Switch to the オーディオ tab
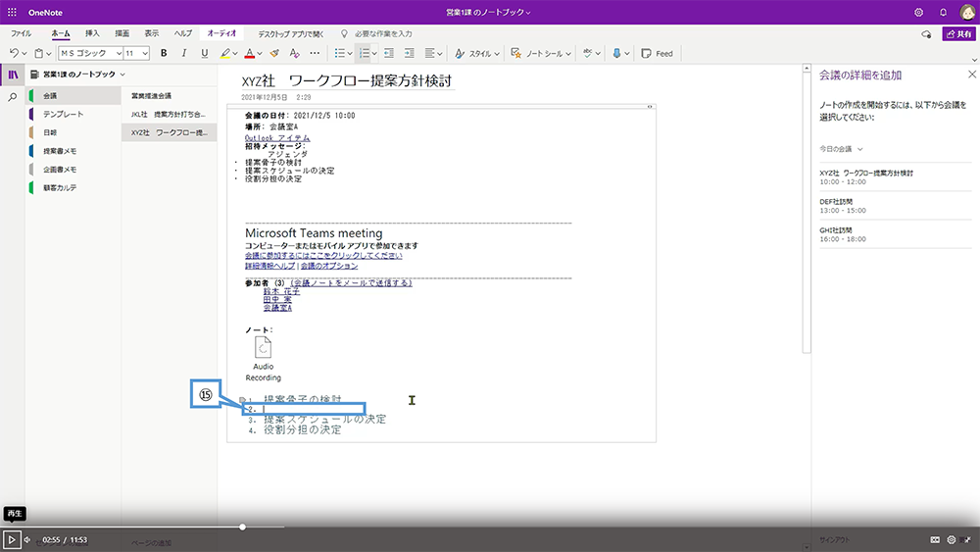 [221, 33]
